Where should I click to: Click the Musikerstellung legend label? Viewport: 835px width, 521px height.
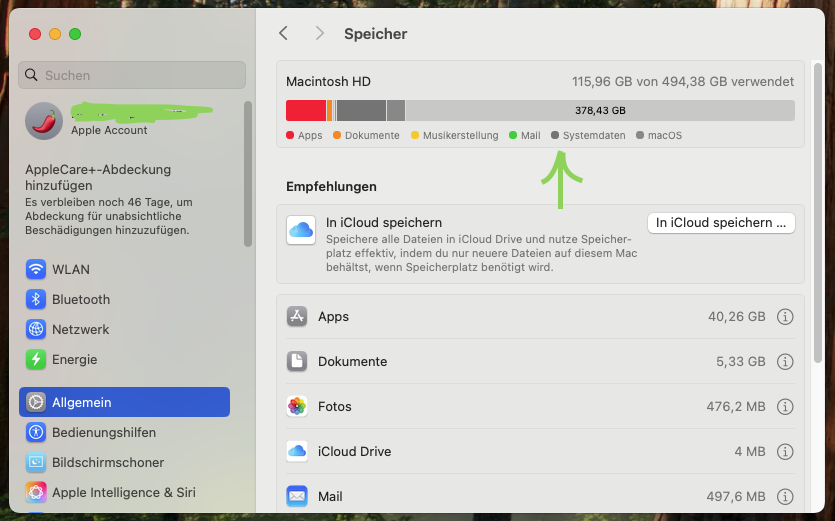(x=461, y=135)
